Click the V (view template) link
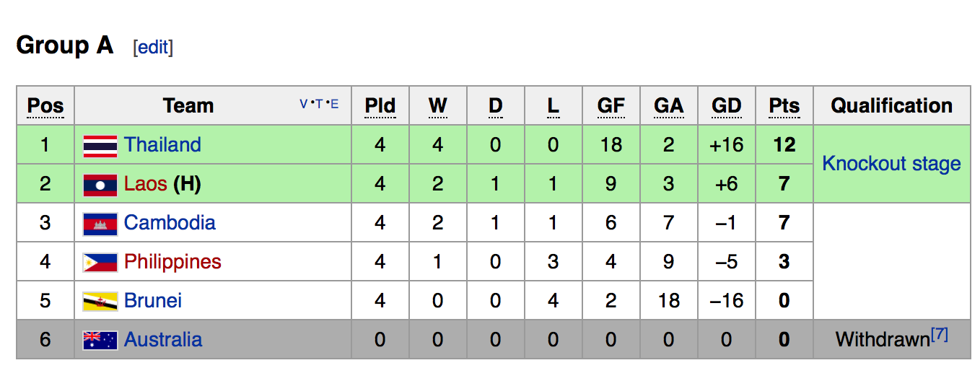 (303, 104)
